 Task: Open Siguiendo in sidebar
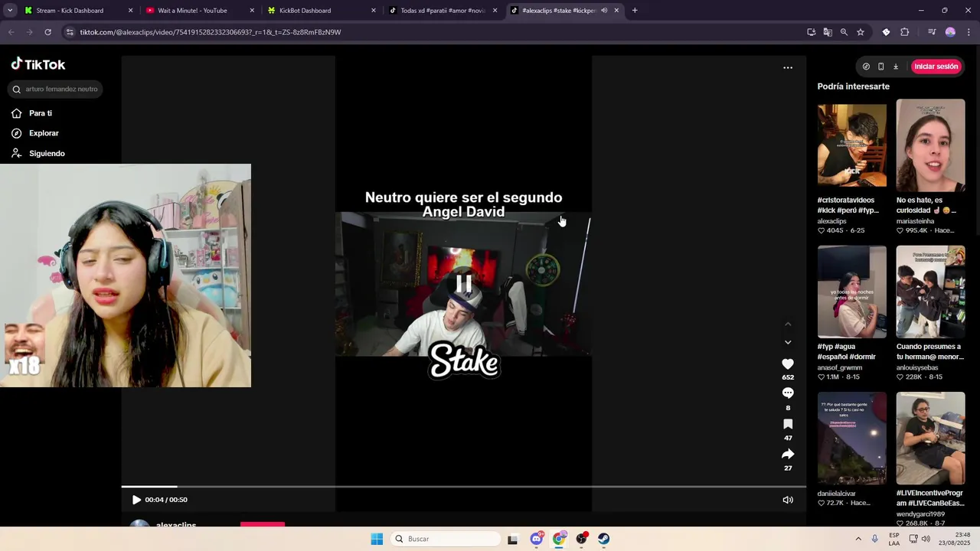tap(38, 153)
